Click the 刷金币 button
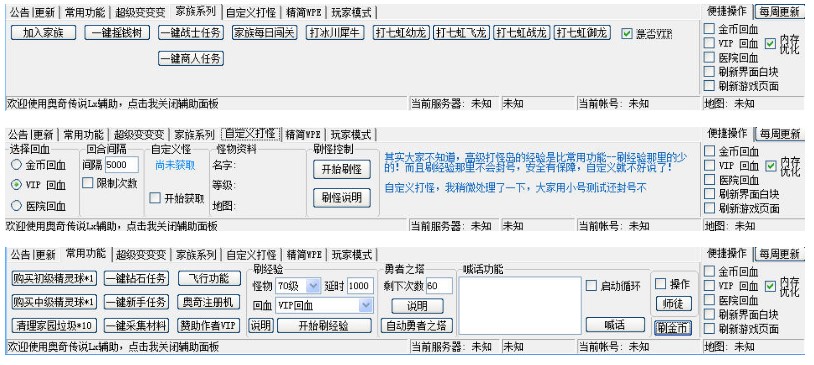814x365 pixels. click(x=673, y=328)
